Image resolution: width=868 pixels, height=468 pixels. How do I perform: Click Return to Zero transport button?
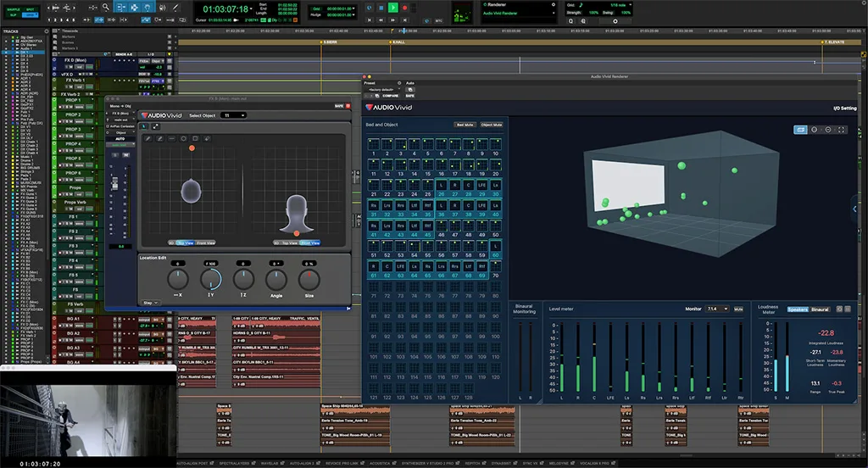pyautogui.click(x=370, y=20)
